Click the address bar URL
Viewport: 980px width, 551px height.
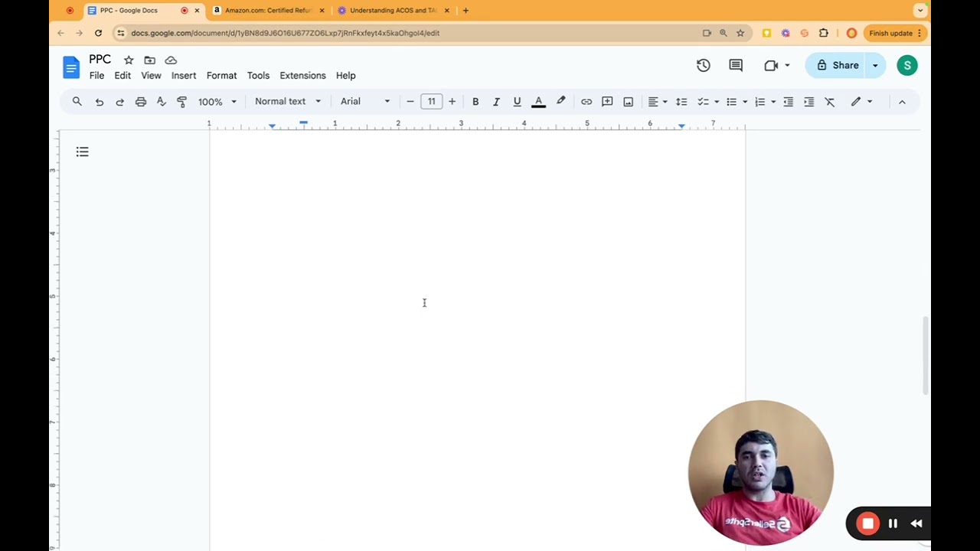[285, 33]
